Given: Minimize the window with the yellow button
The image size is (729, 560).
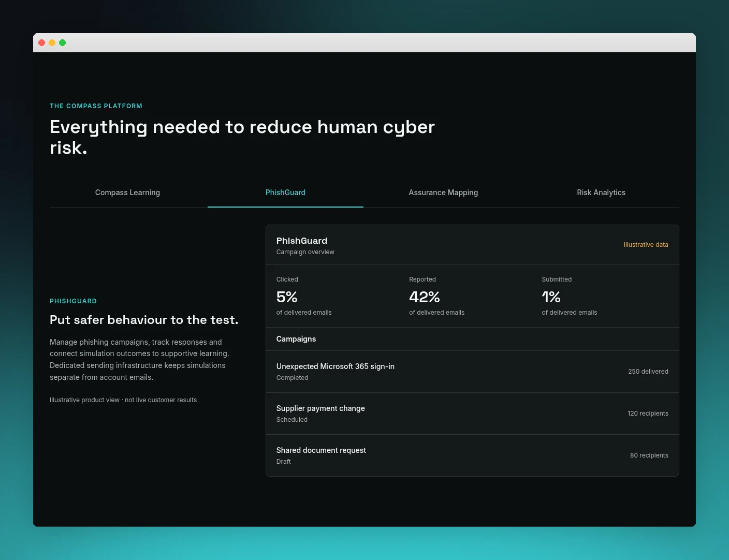Looking at the screenshot, I should [52, 43].
